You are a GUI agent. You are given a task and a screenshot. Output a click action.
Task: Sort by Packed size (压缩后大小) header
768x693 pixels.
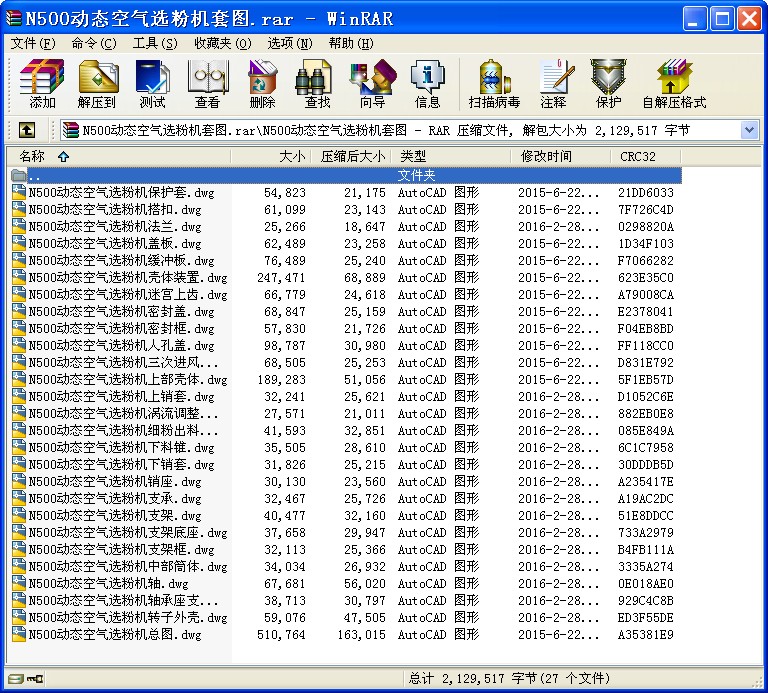(x=352, y=156)
